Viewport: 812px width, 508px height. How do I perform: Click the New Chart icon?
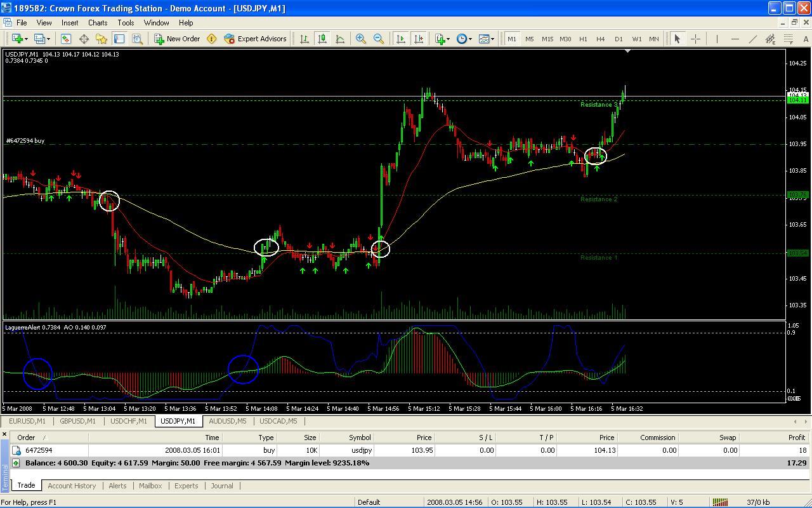pyautogui.click(x=16, y=39)
